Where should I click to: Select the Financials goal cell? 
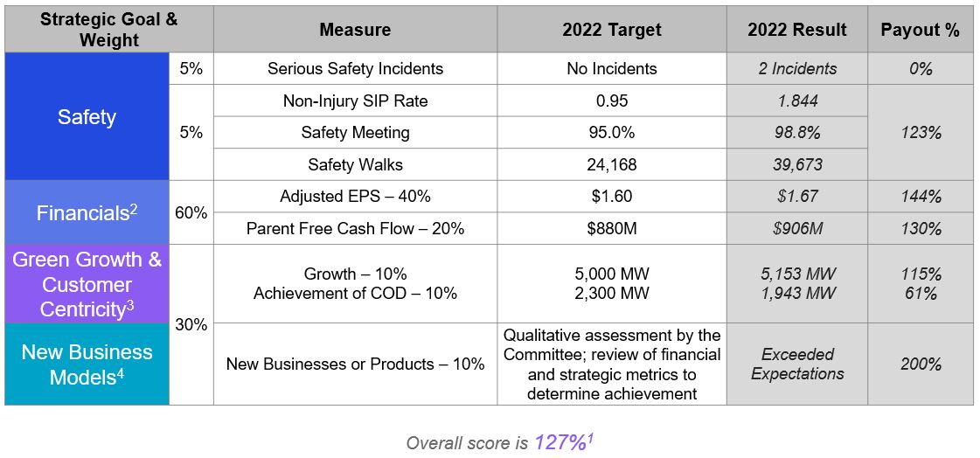(x=87, y=212)
